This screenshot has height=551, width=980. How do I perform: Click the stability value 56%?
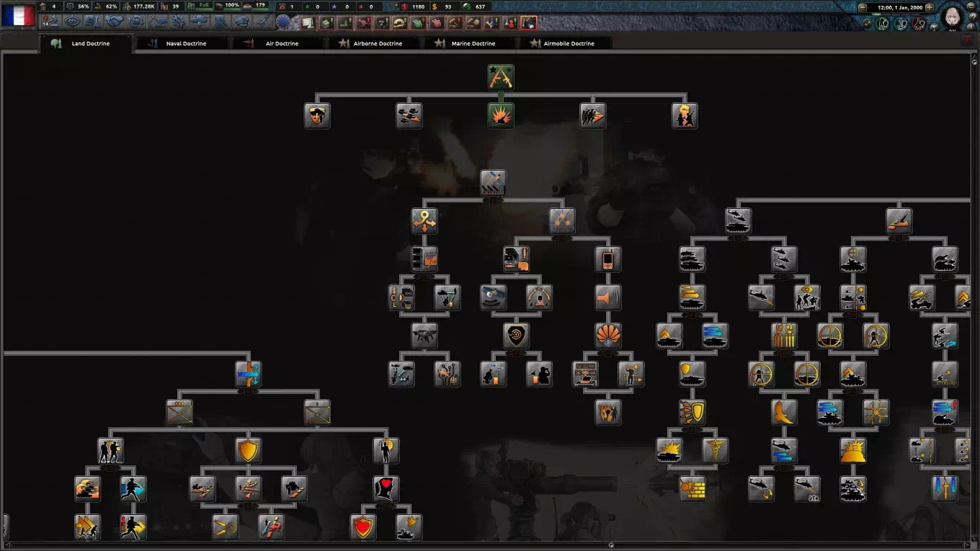84,6
